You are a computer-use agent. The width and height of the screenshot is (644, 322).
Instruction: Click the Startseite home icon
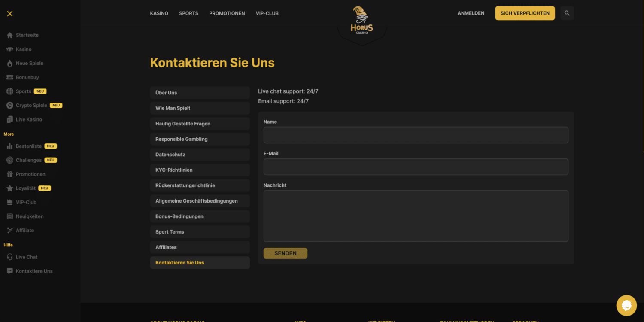(x=10, y=35)
